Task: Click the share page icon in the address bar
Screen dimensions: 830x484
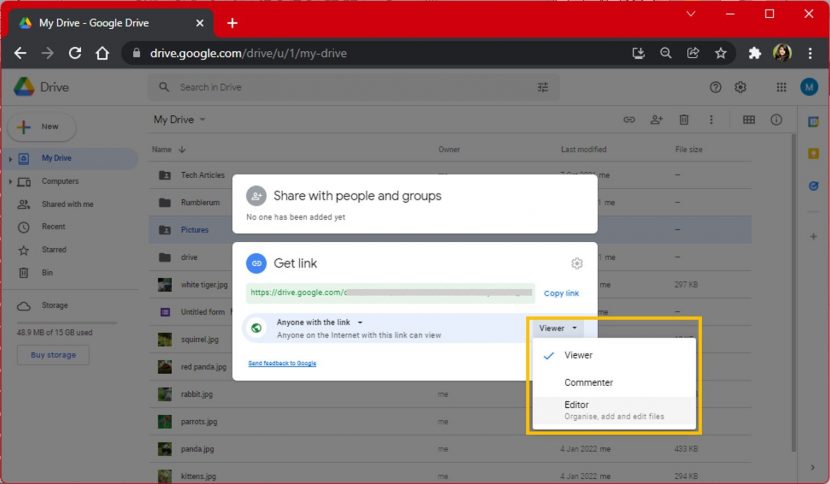Action: pyautogui.click(x=693, y=53)
